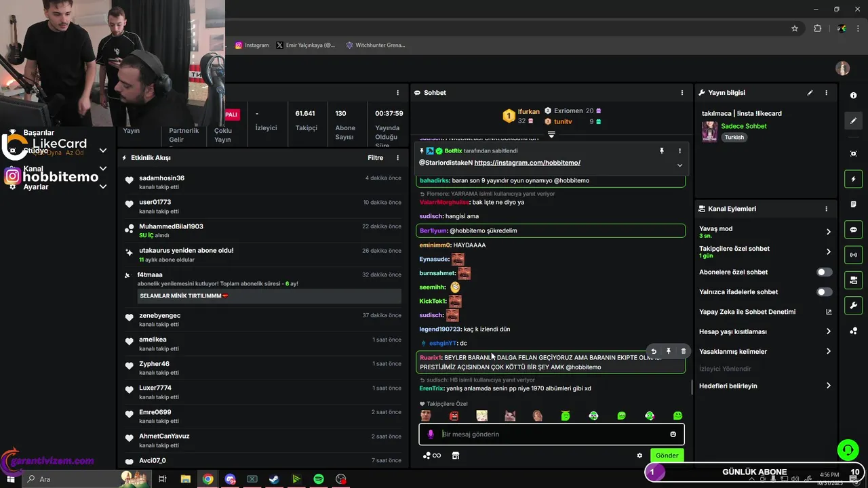Click the info icon in right sidebar
Viewport: 868px width, 488px height.
[853, 96]
